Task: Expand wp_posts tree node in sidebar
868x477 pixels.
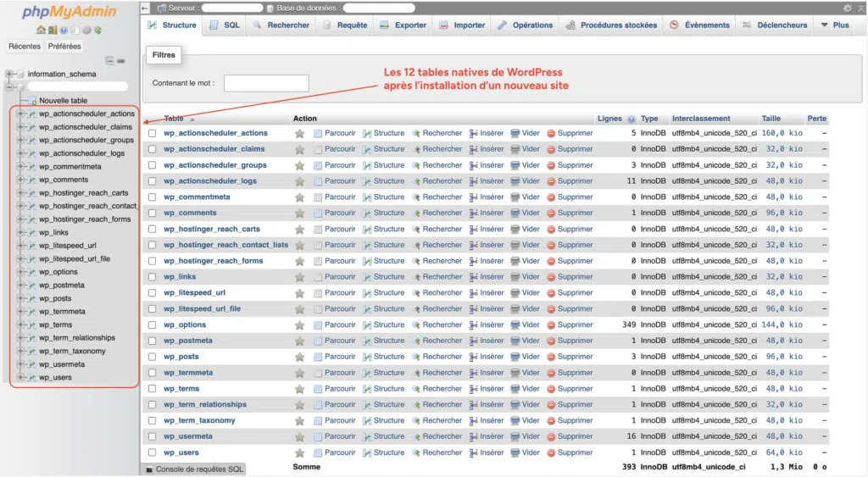Action: (x=20, y=298)
